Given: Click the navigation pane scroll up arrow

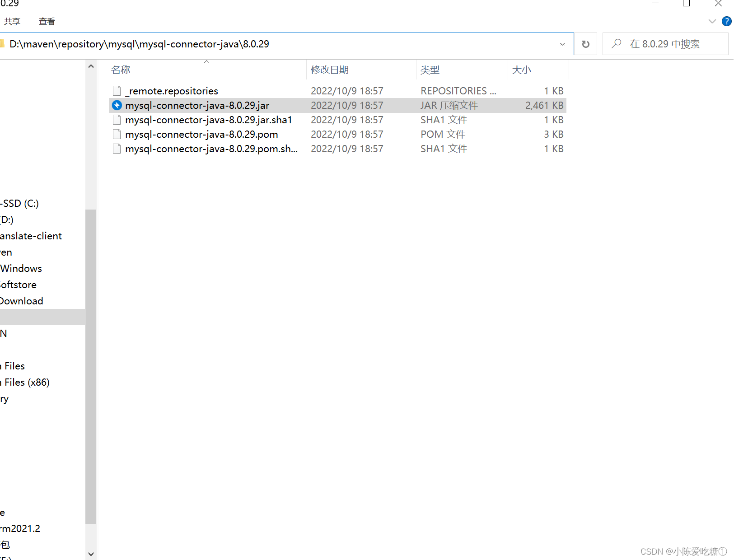Looking at the screenshot, I should (x=91, y=66).
